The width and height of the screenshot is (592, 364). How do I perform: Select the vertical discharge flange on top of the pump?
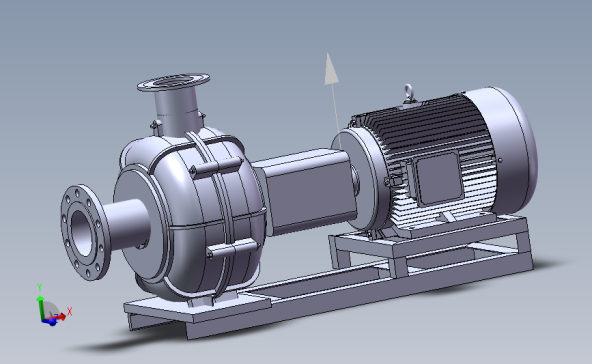click(x=173, y=82)
